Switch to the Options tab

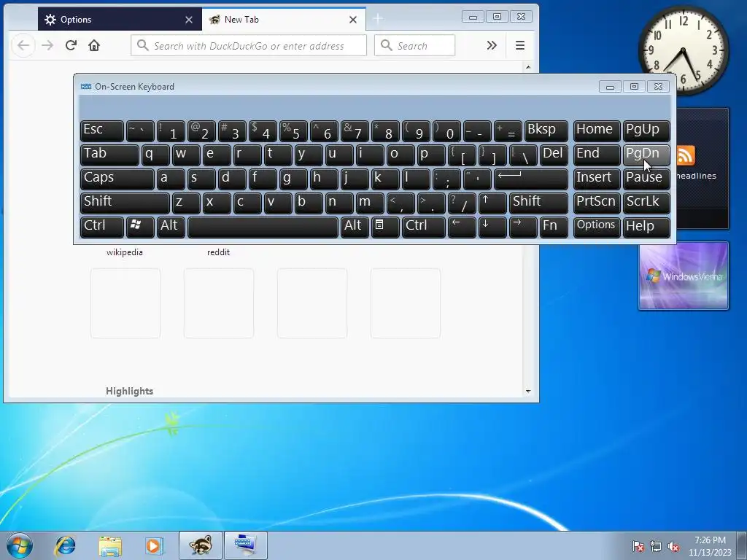tap(120, 20)
